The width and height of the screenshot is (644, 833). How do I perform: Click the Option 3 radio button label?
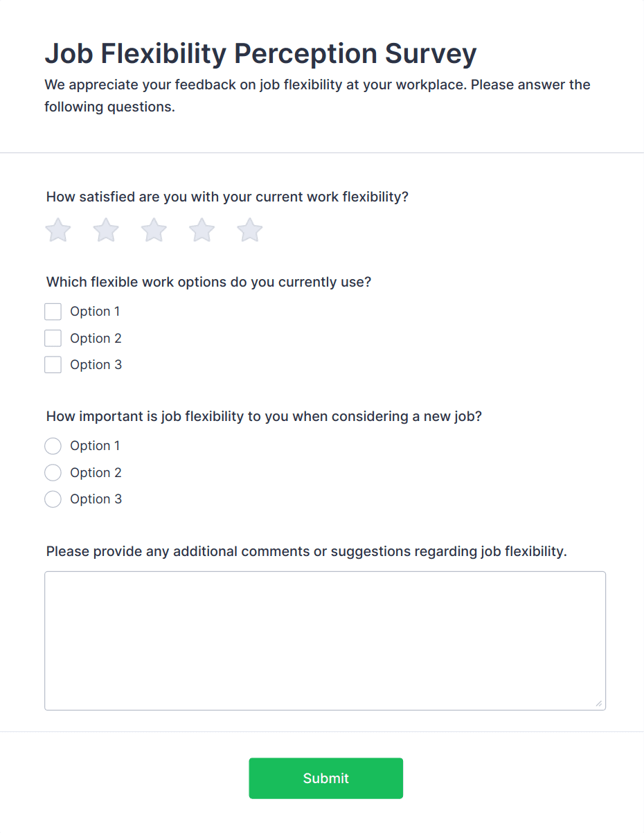point(96,499)
